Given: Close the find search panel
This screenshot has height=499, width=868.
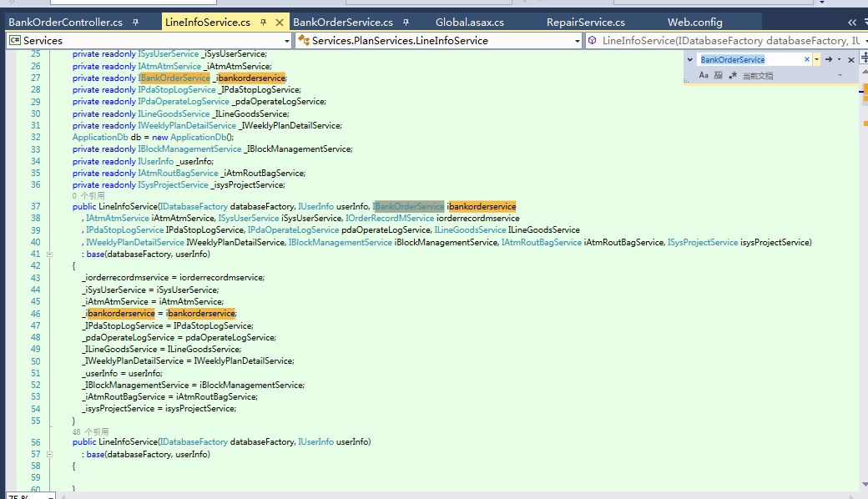Looking at the screenshot, I should tap(851, 59).
